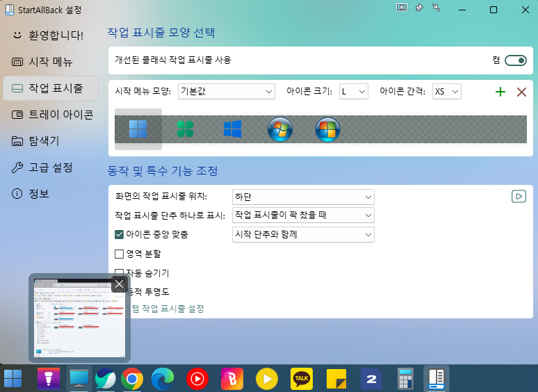Image resolution: width=538 pixels, height=392 pixels.
Task: Open the 아이콘 간격 dropdown
Action: click(446, 92)
